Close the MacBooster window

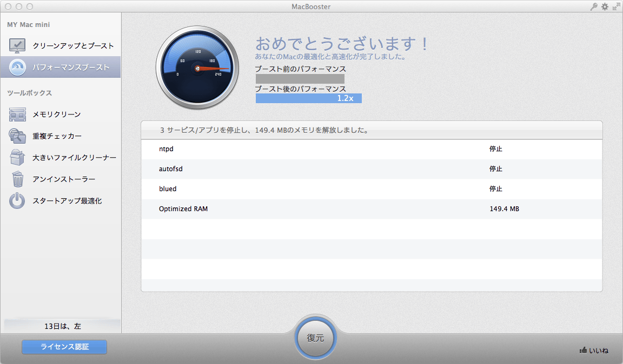pyautogui.click(x=8, y=6)
